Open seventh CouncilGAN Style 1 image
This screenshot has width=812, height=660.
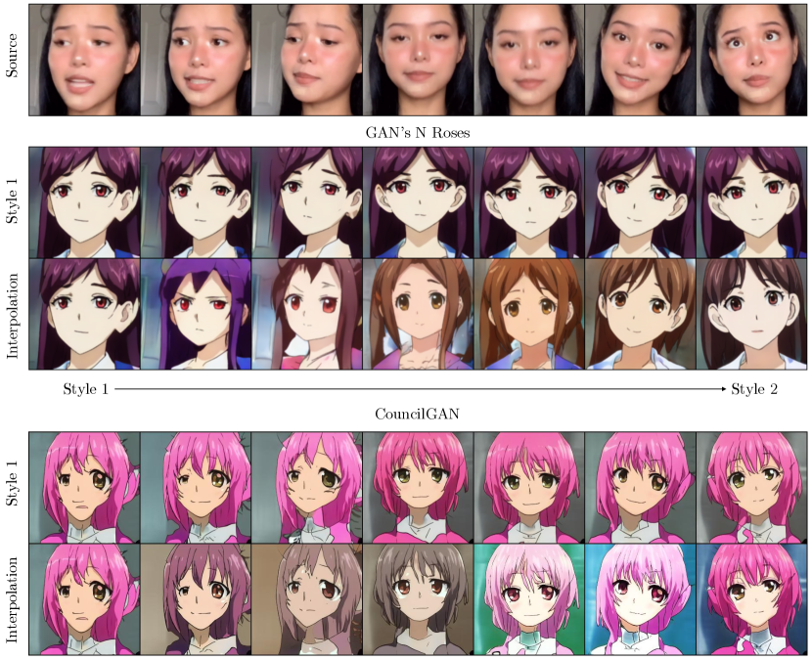[751, 487]
